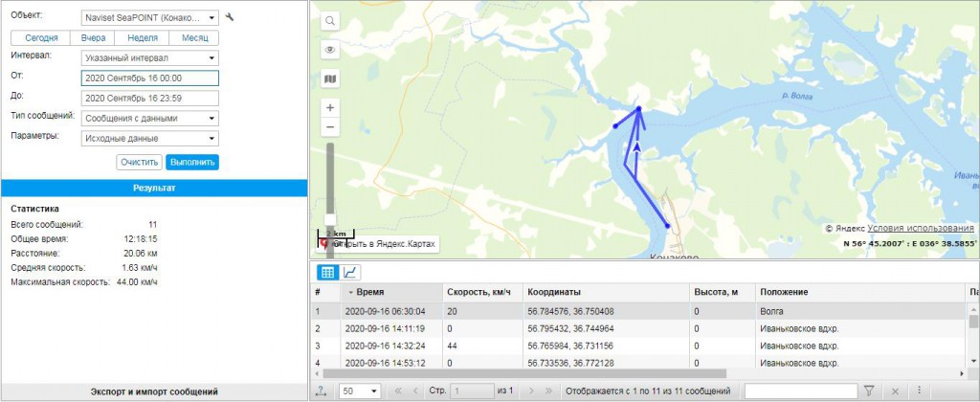Collapse the Результат section header

coord(154,188)
